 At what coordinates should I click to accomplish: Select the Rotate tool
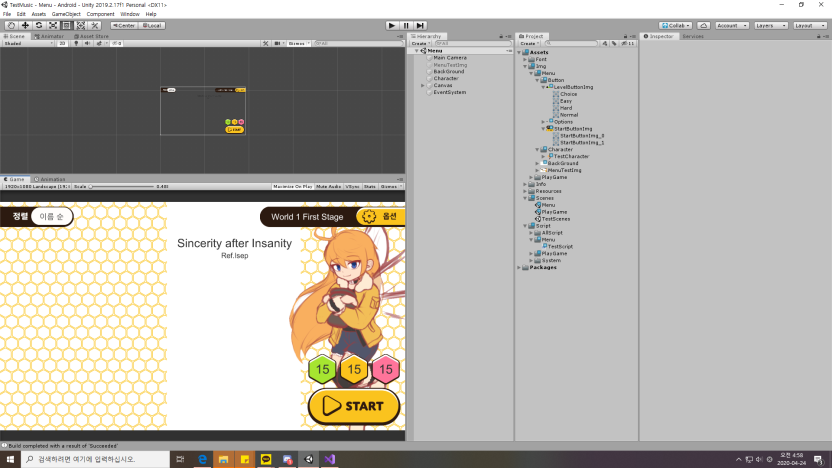coord(39,25)
